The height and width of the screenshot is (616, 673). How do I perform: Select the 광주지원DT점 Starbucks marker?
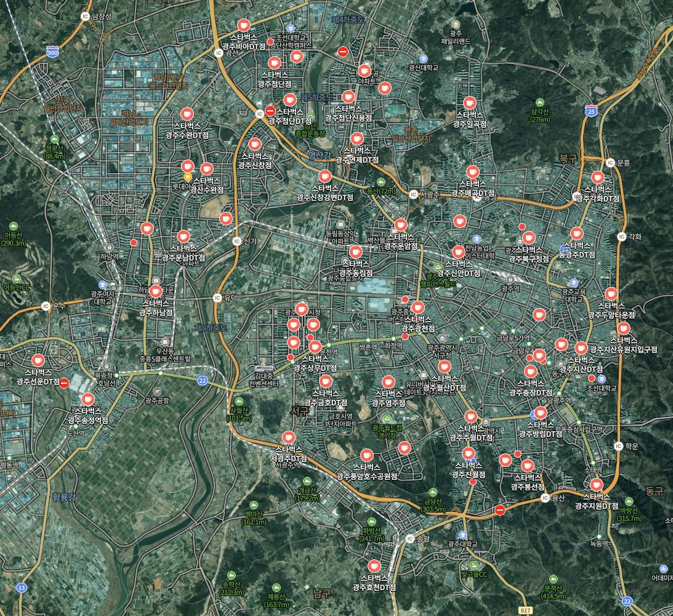click(x=596, y=485)
